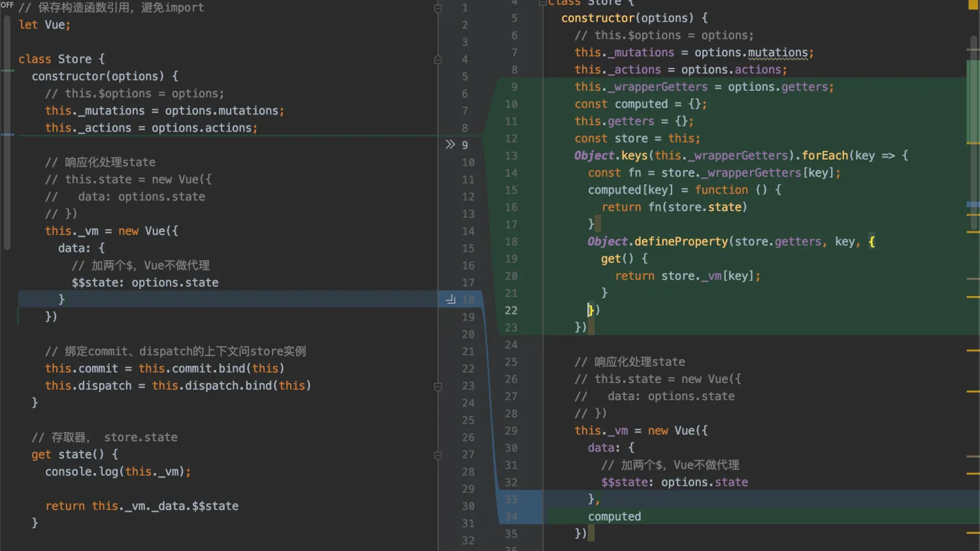980x551 pixels.
Task: Click 'this.dispatch = this.dispatch.bind(this)' line
Action: [178, 386]
